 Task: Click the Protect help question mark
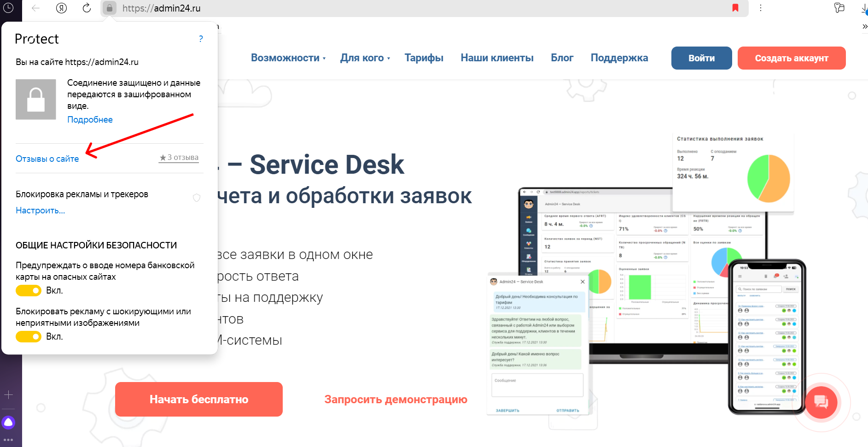pos(201,39)
